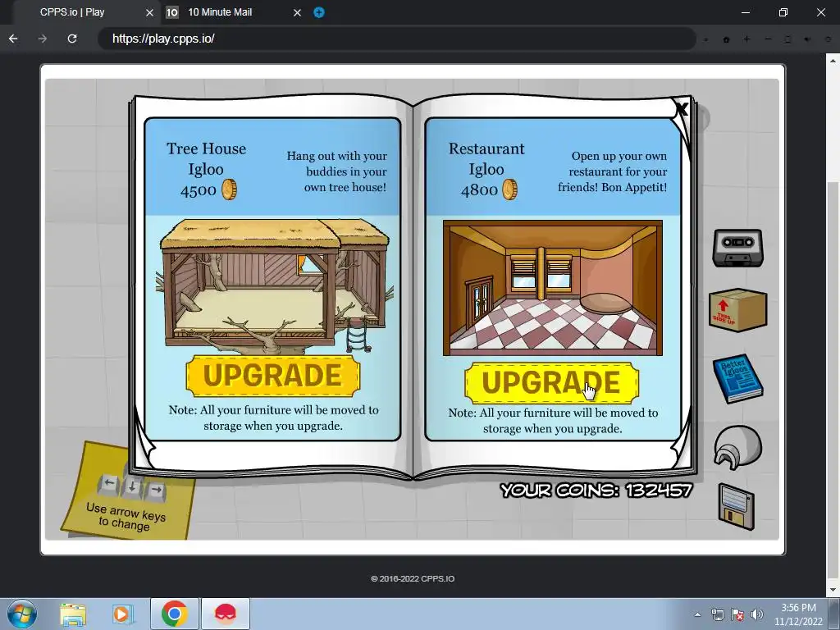Open the furniture storage cardboard box
The image size is (840, 630).
click(737, 310)
